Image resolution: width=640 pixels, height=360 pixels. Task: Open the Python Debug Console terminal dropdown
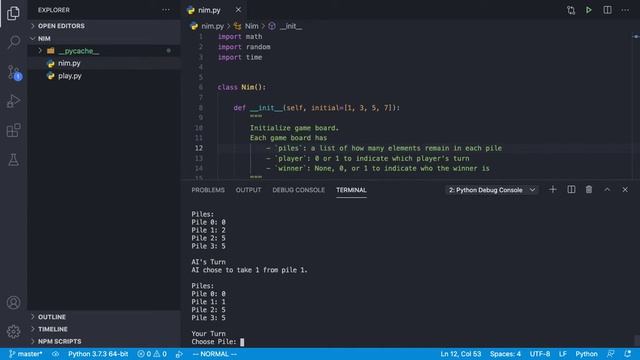492,190
